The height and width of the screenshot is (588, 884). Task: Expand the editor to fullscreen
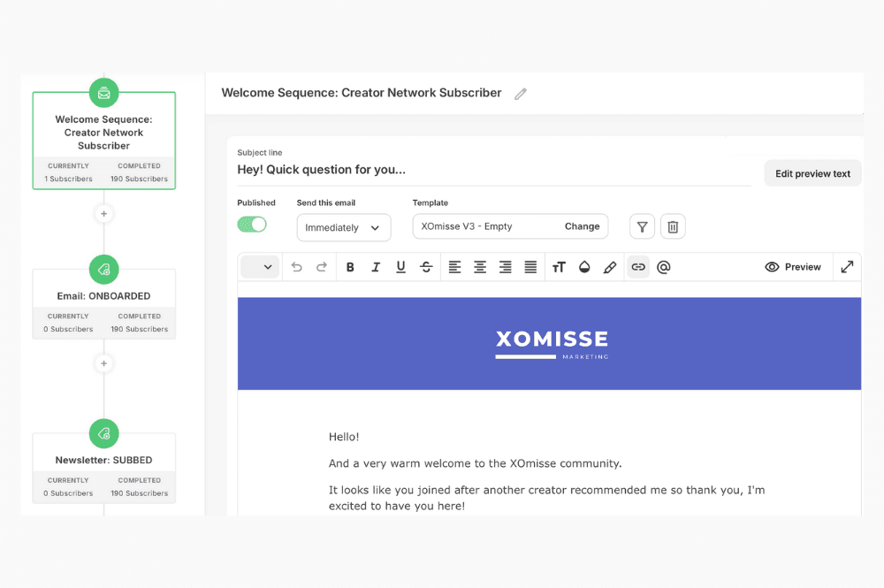tap(847, 266)
